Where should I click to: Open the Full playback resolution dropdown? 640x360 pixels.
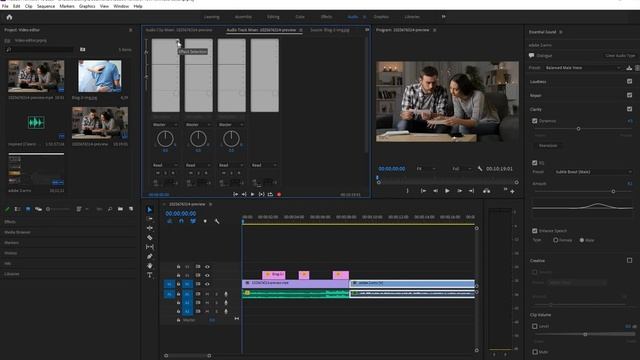[x=462, y=169]
